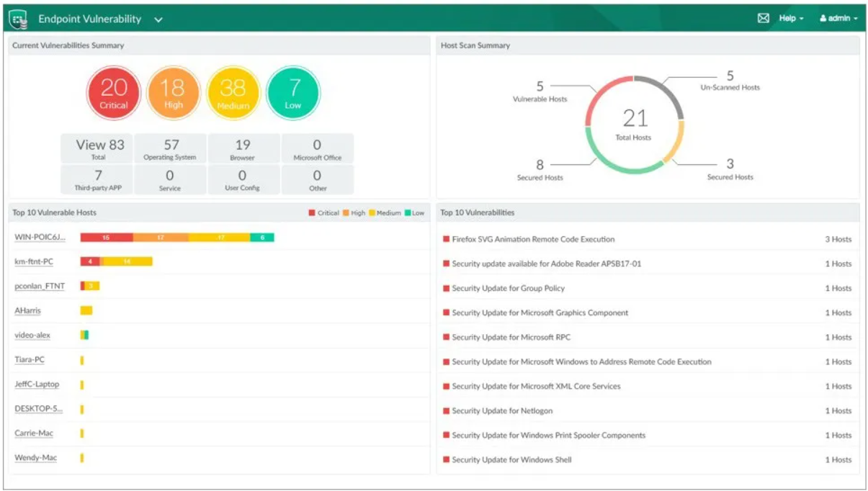This screenshot has width=868, height=491.
Task: Select the Browser category tile
Action: [243, 149]
